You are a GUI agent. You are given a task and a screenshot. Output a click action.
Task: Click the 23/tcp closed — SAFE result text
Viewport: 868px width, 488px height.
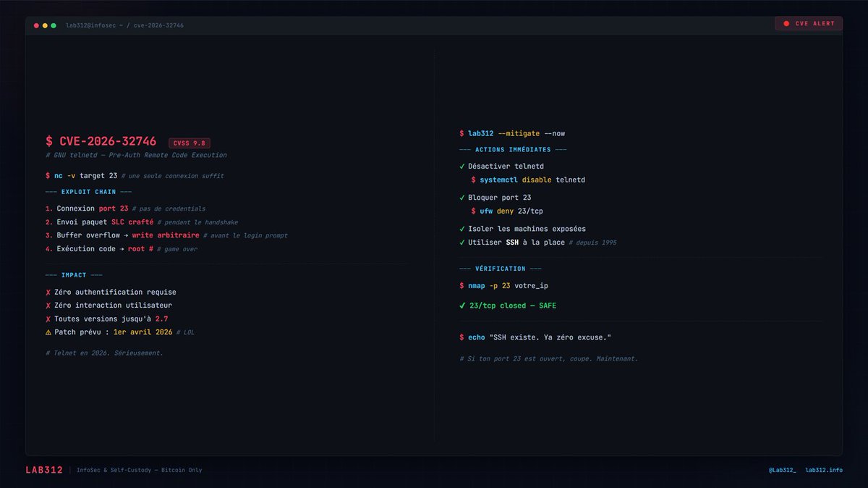tap(513, 306)
